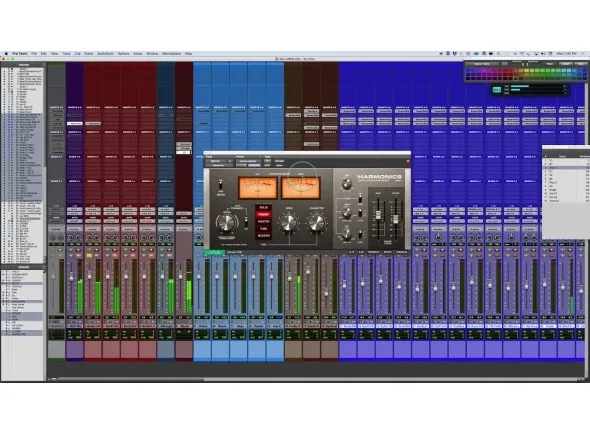Open the plugin preset dropdown

pyautogui.click(x=248, y=161)
